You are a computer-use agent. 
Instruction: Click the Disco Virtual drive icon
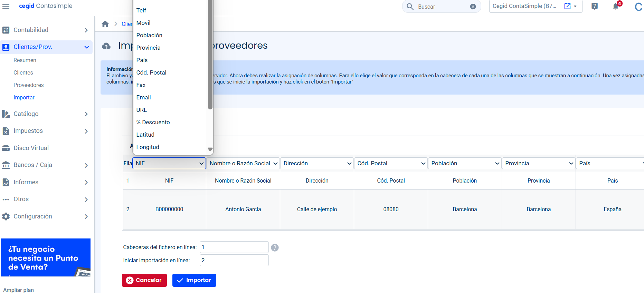tap(6, 148)
